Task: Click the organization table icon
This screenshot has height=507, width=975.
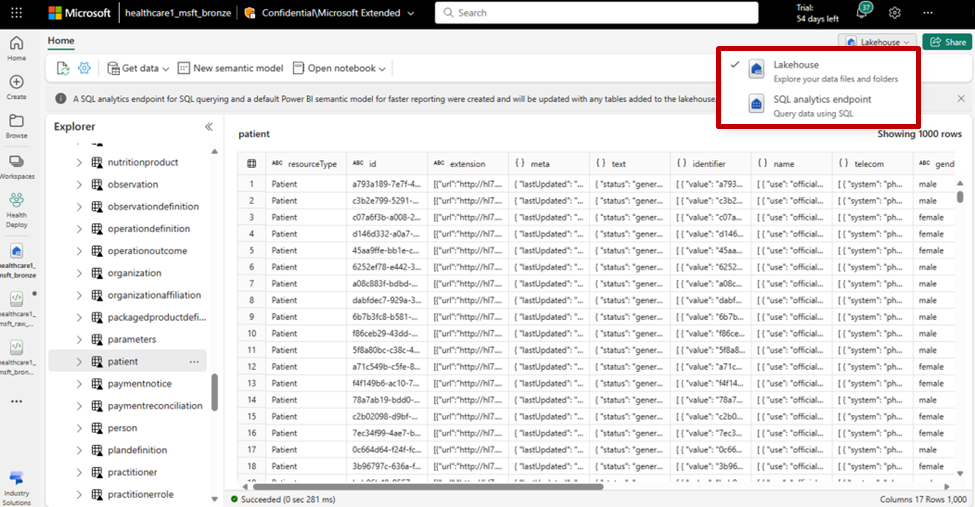Action: [97, 273]
